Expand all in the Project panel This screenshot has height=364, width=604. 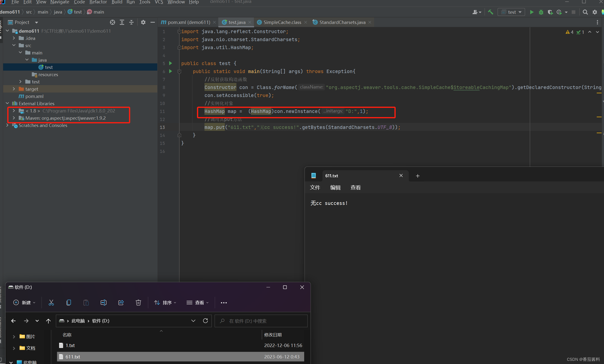122,22
